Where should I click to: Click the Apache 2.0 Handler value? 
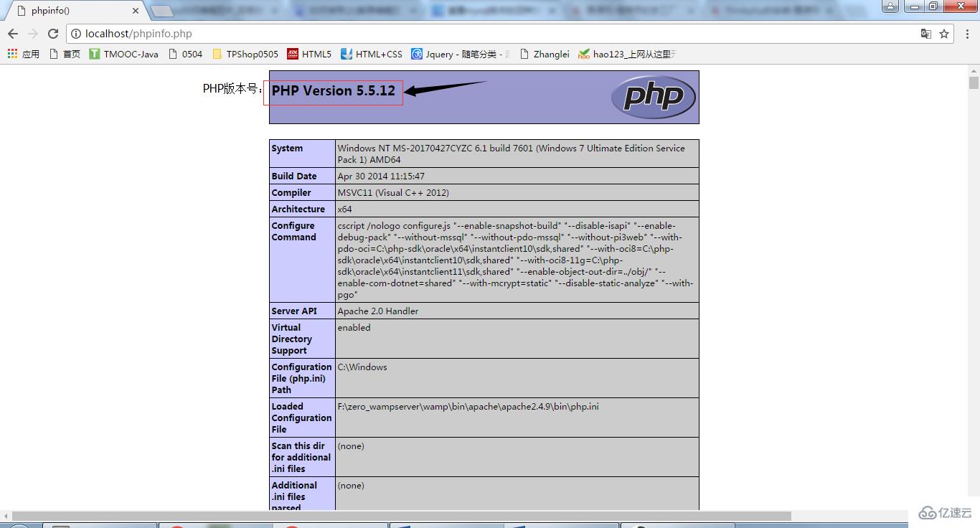[x=378, y=311]
